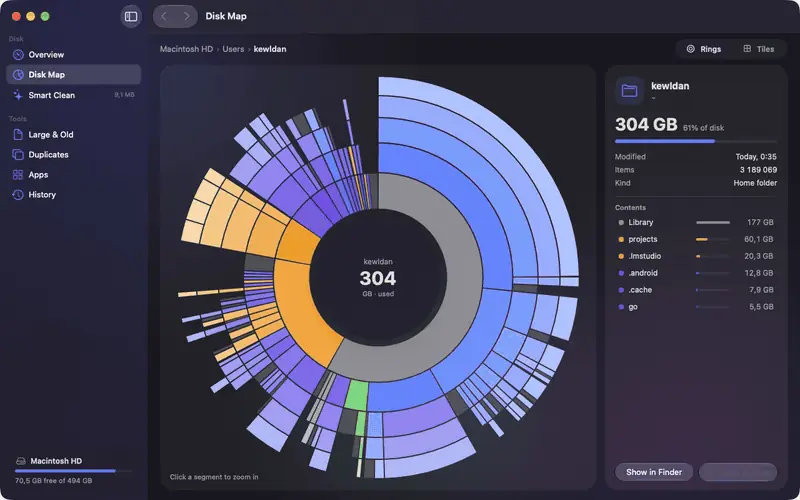
Task: Open the Apps tool
Action: pos(73,174)
